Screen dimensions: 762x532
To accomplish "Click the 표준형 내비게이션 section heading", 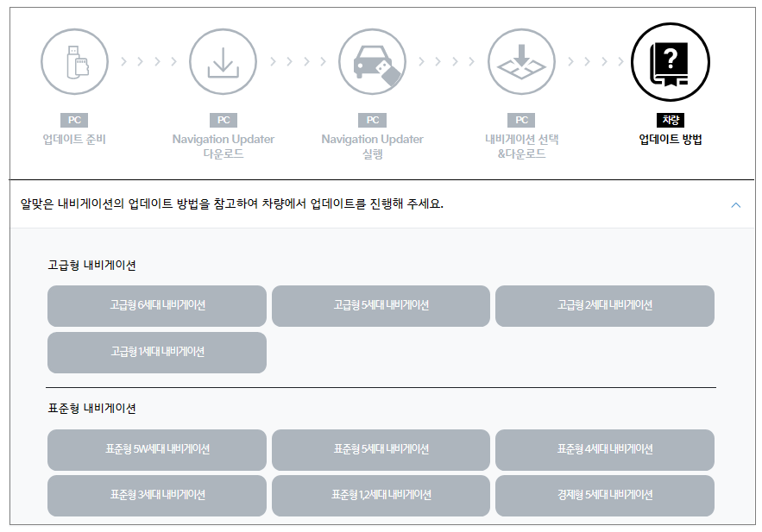I will pos(91,408).
